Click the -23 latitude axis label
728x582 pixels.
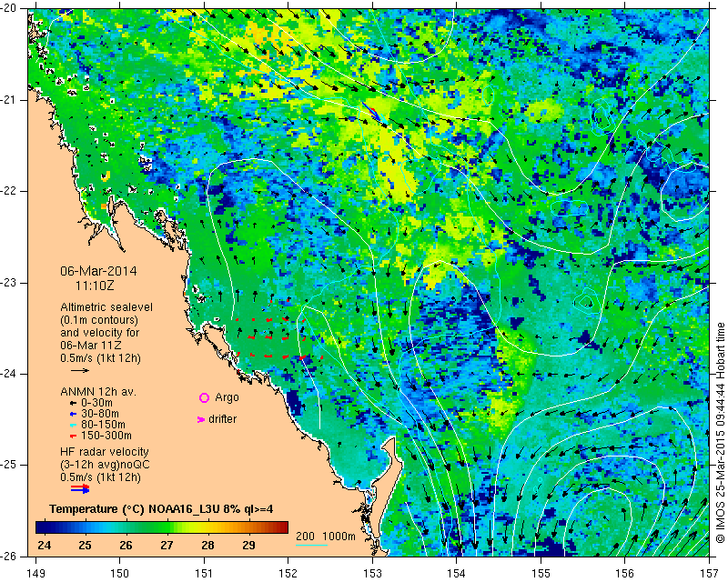point(9,283)
